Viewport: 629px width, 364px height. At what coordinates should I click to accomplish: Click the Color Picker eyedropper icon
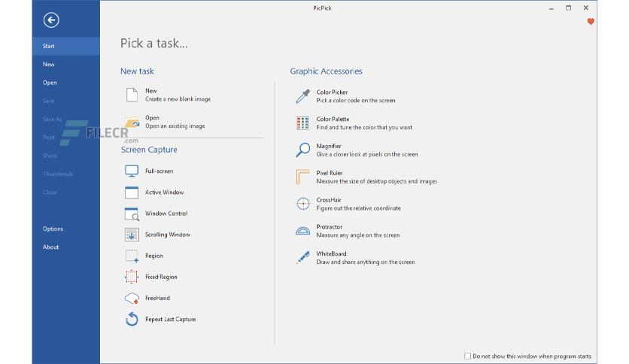[303, 96]
